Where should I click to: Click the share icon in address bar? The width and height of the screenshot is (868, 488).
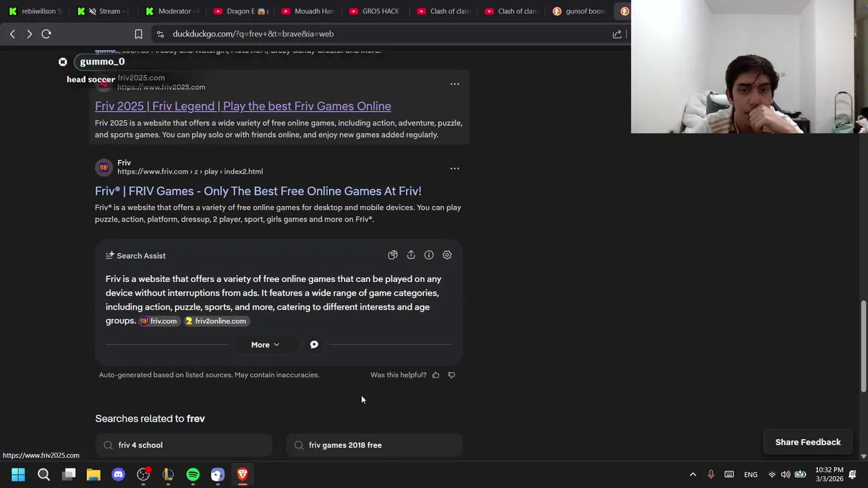[x=617, y=34]
